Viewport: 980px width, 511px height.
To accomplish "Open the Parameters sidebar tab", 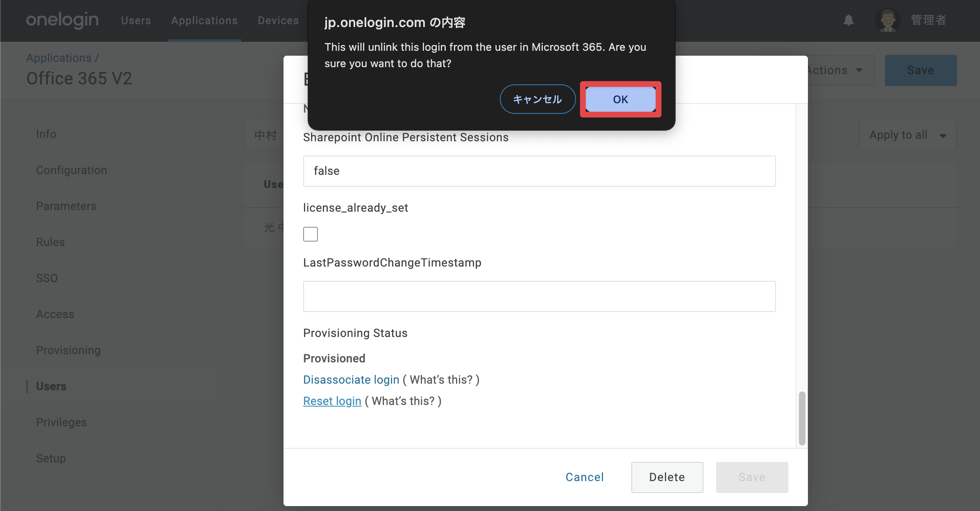I will click(66, 206).
